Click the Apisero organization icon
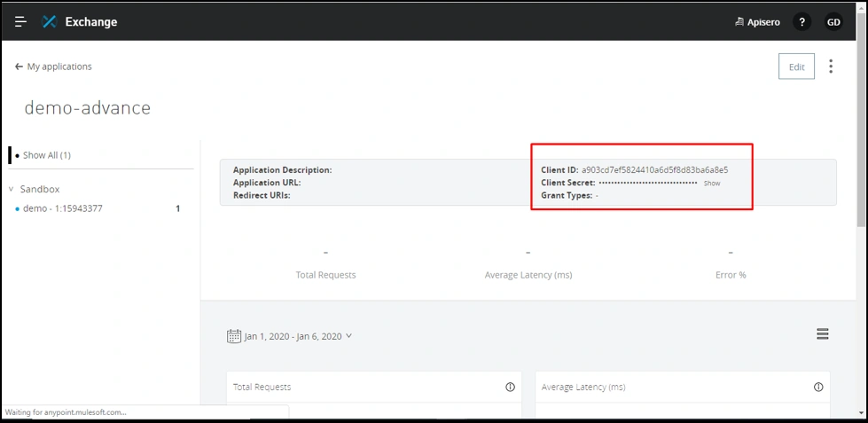The image size is (868, 423). click(739, 22)
